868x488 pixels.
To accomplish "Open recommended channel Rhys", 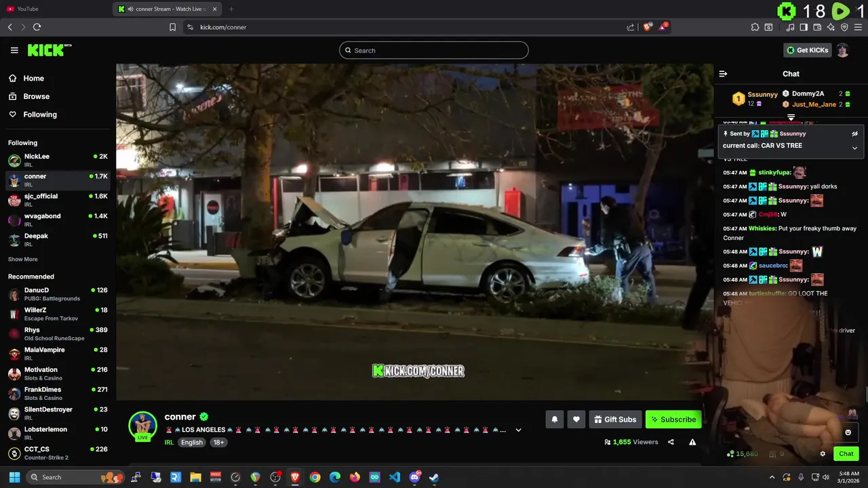I will [x=58, y=333].
